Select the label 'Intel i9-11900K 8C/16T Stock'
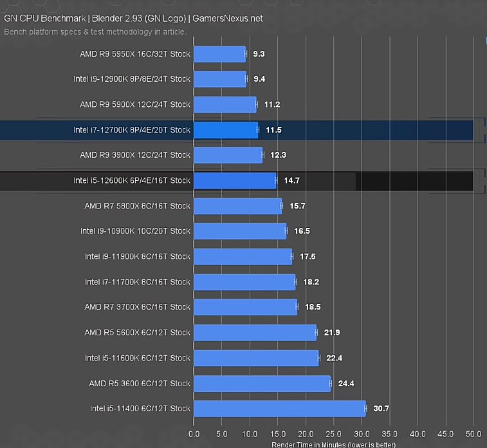 click(x=138, y=257)
